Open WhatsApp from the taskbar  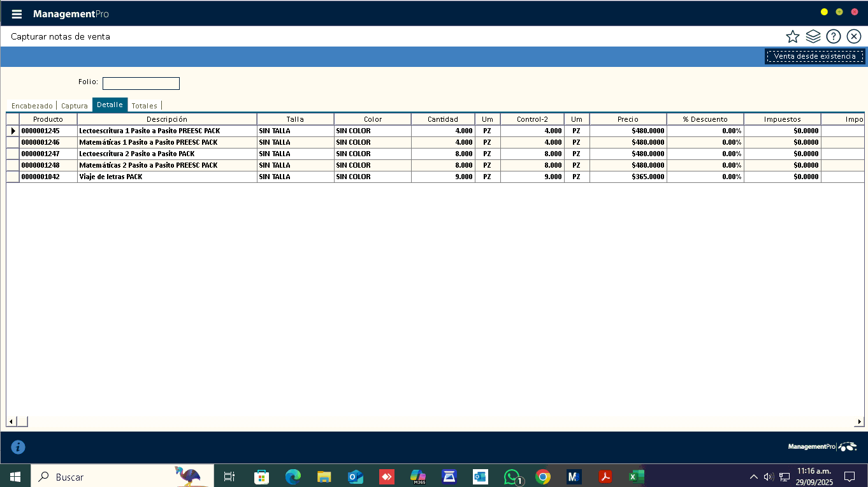(x=512, y=477)
